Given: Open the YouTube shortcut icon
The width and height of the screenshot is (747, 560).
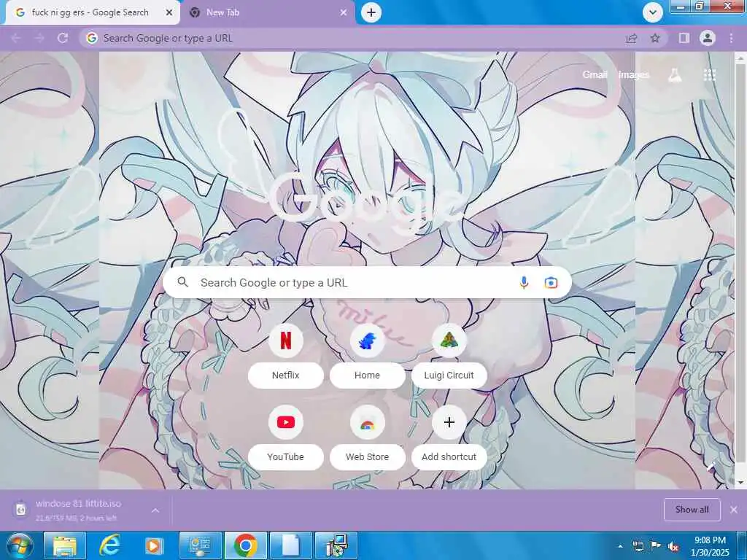Looking at the screenshot, I should click(286, 422).
